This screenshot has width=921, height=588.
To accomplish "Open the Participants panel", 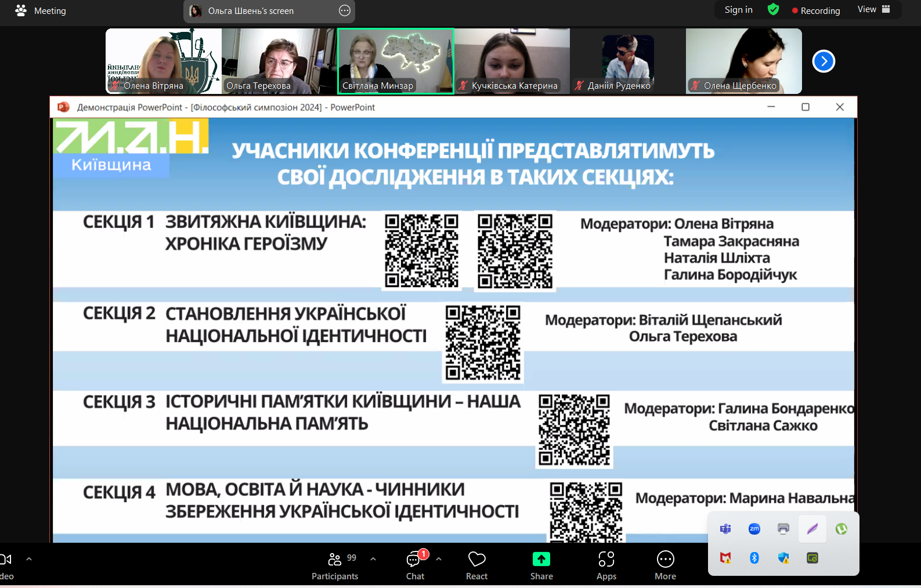I will (x=335, y=565).
